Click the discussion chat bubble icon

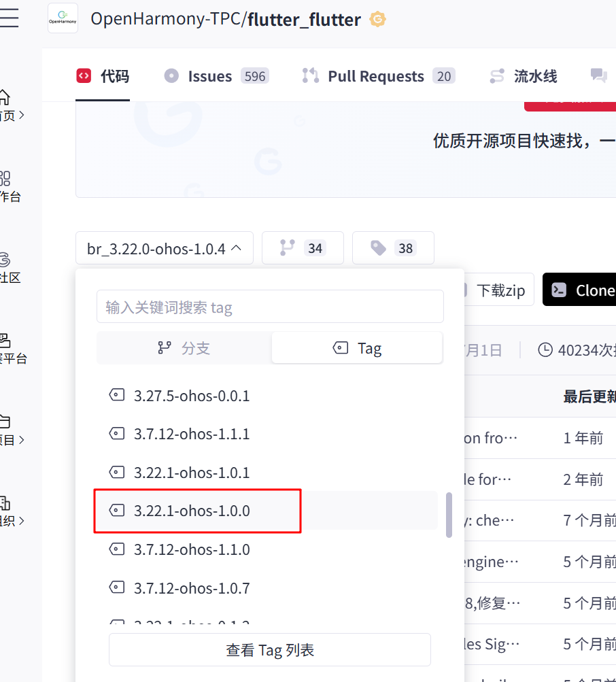tap(598, 75)
